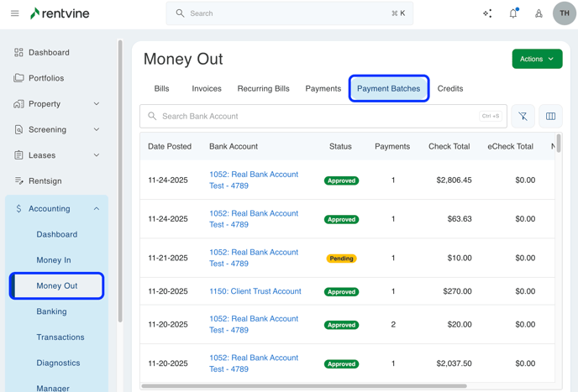Open the 1150: Client Trust Account link

point(255,291)
